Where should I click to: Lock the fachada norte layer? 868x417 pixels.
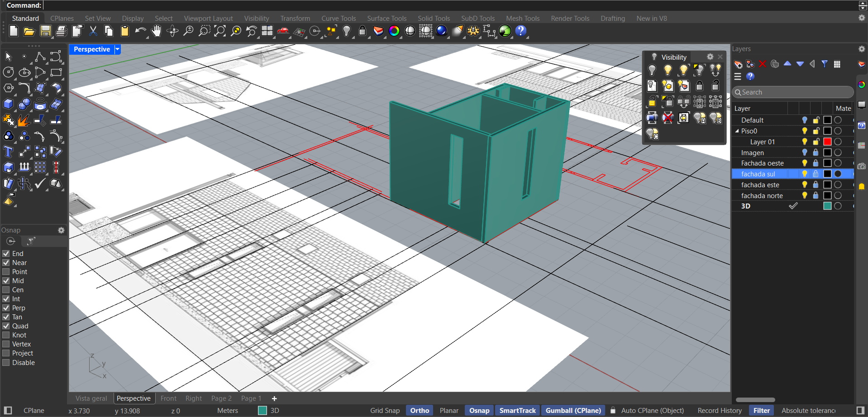(x=816, y=195)
